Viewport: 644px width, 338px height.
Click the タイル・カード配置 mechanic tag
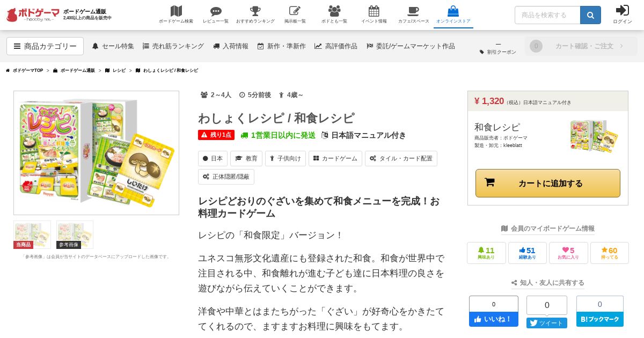point(401,158)
